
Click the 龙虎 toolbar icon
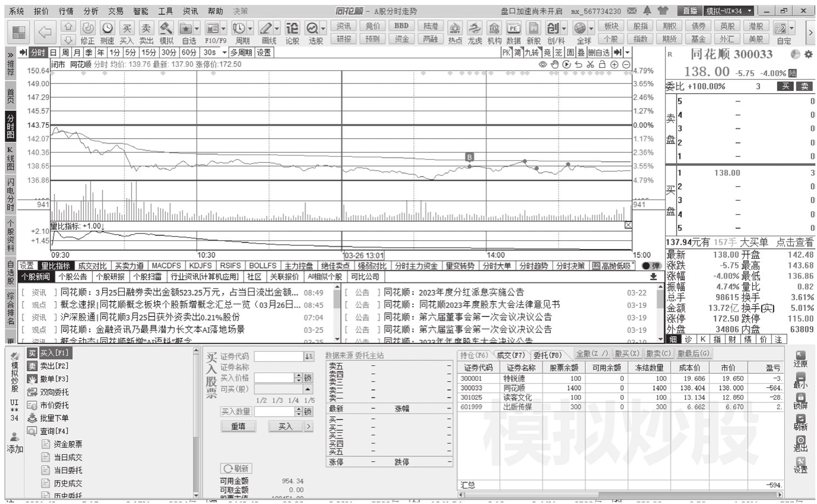[475, 28]
